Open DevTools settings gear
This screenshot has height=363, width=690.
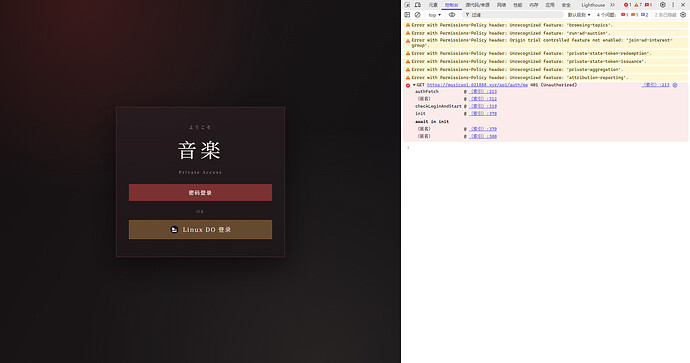[x=663, y=5]
